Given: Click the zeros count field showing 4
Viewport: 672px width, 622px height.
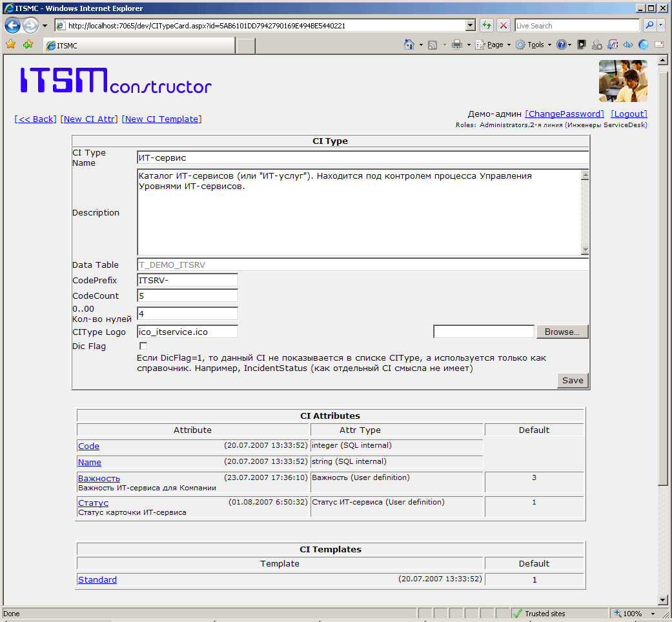Looking at the screenshot, I should coord(187,314).
